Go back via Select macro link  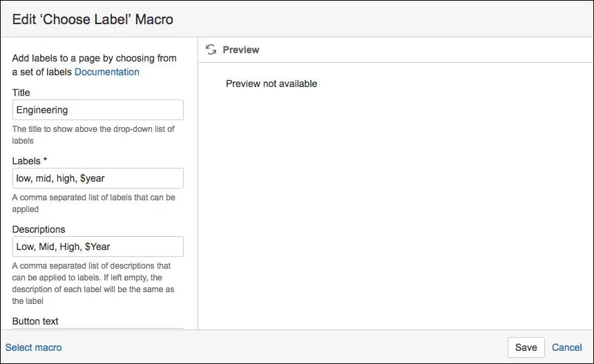[x=33, y=347]
